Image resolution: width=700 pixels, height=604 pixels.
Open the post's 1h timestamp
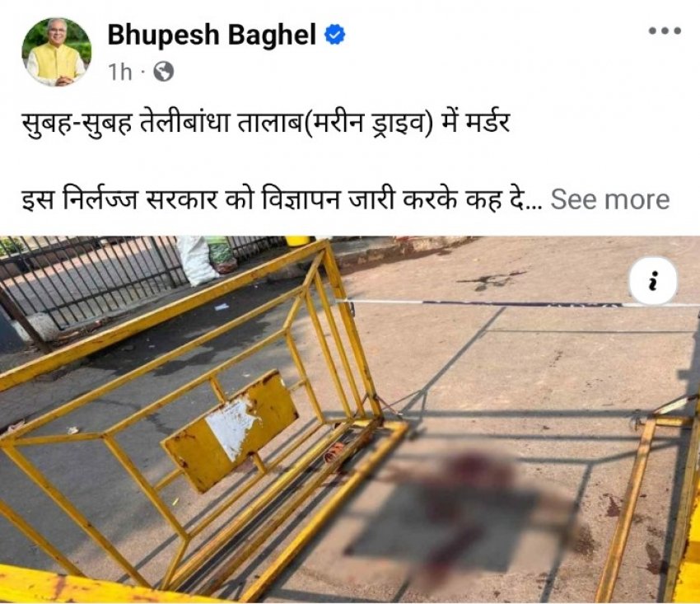120,72
